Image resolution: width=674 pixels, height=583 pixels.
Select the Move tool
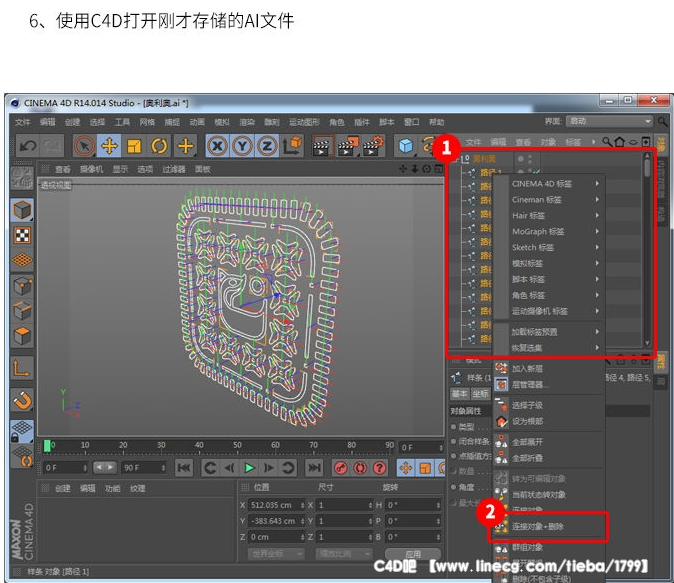point(109,146)
